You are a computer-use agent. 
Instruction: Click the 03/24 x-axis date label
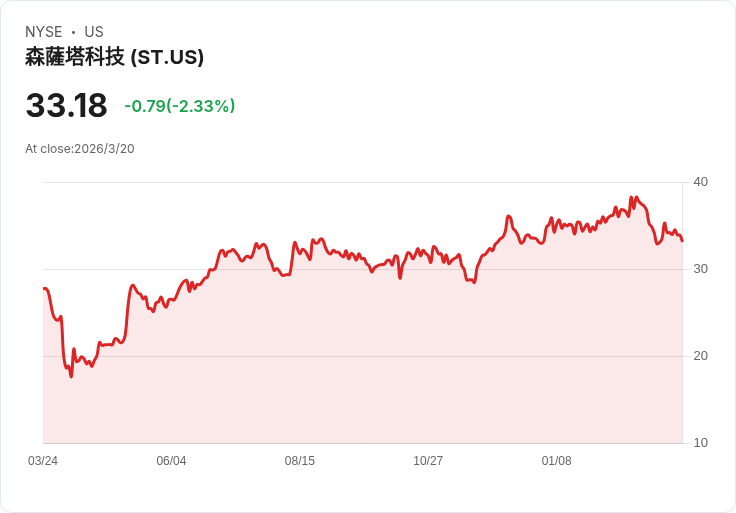43,460
